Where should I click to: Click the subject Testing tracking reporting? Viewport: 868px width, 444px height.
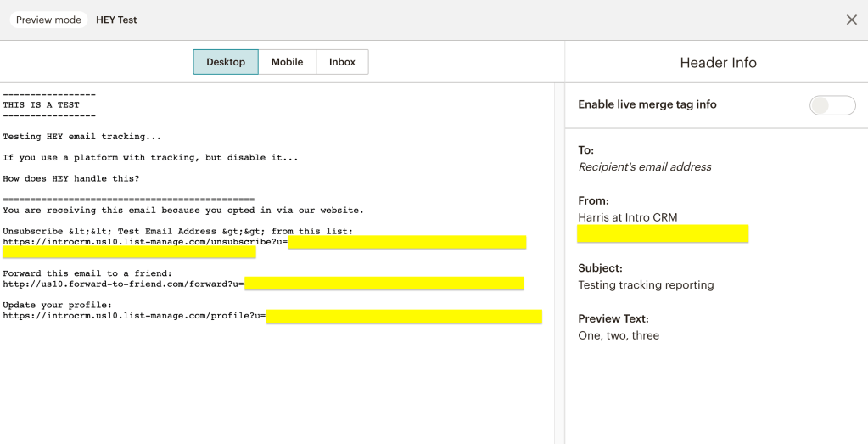[646, 285]
